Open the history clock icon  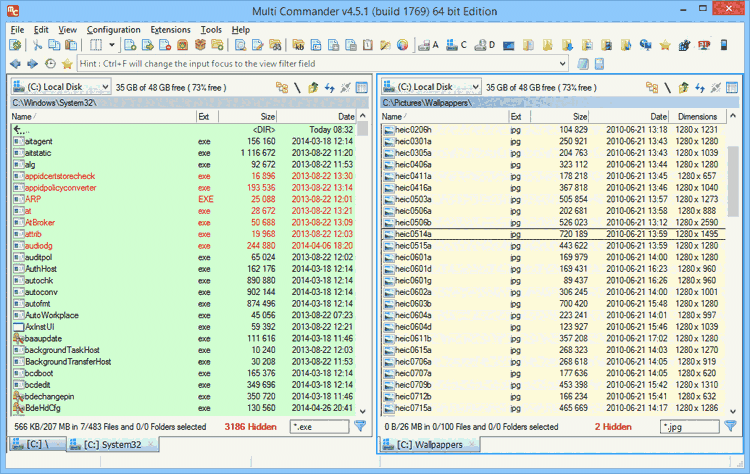point(50,64)
